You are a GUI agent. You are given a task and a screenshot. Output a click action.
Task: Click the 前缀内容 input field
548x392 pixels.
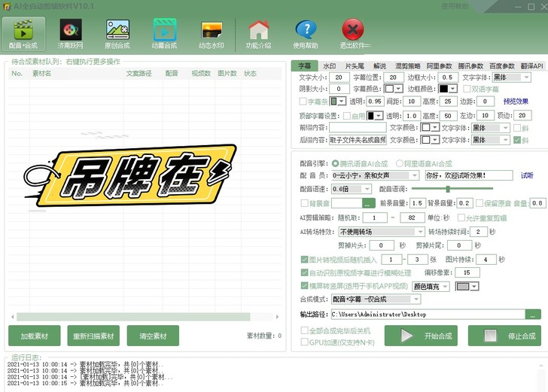(358, 128)
